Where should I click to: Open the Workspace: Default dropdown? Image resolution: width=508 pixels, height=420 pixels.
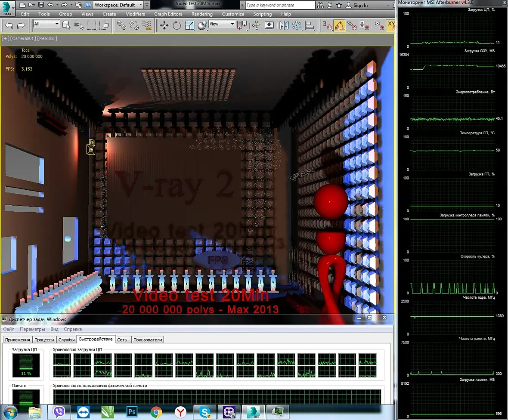click(x=118, y=5)
